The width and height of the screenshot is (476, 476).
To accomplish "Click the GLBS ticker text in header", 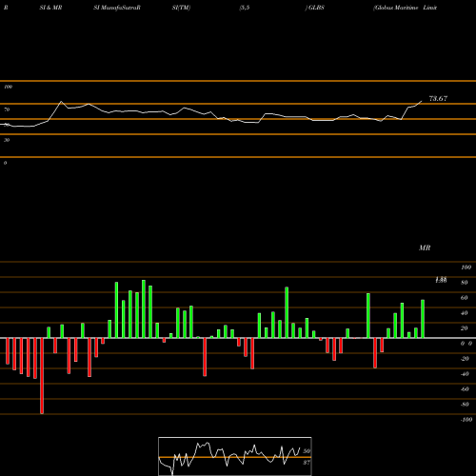I will point(316,8).
